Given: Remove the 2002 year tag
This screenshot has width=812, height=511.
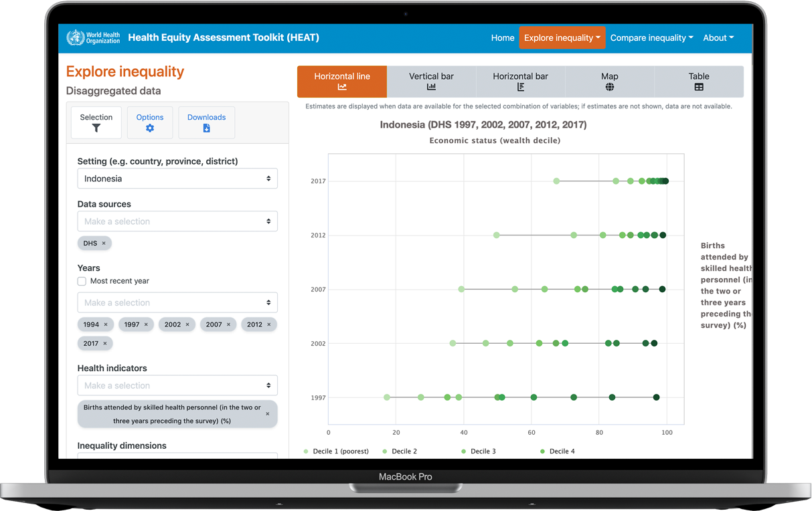Looking at the screenshot, I should pos(187,324).
